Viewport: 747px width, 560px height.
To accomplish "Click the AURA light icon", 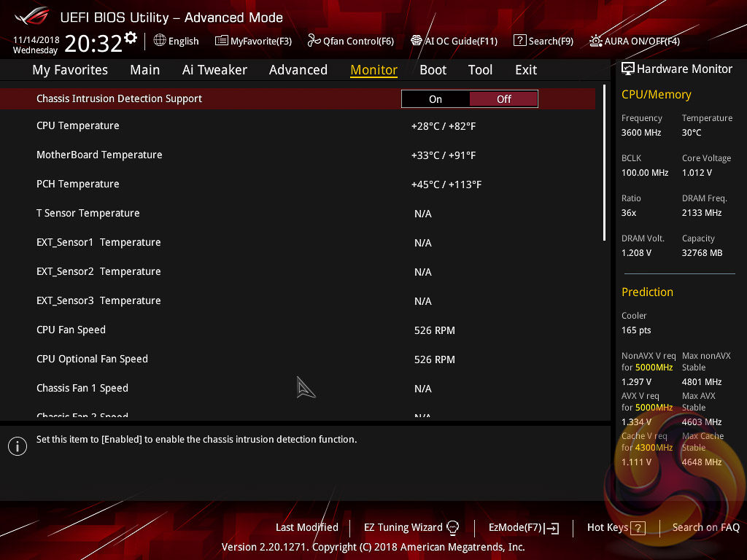I will coord(595,41).
